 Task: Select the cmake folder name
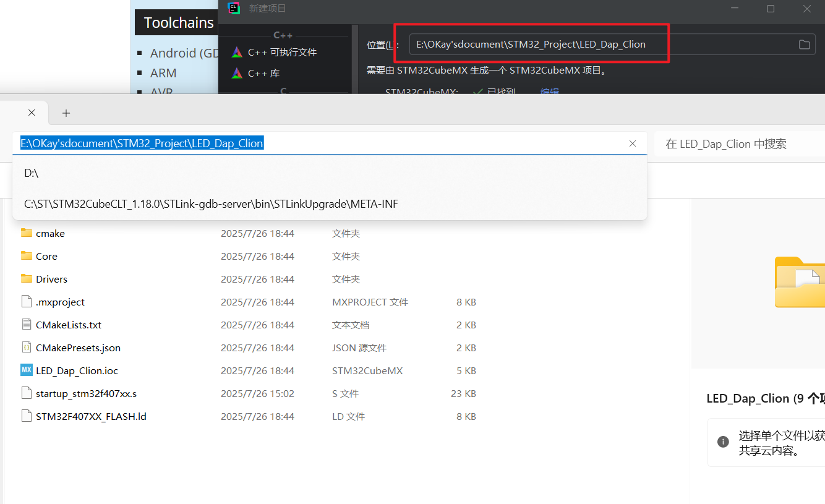[50, 233]
